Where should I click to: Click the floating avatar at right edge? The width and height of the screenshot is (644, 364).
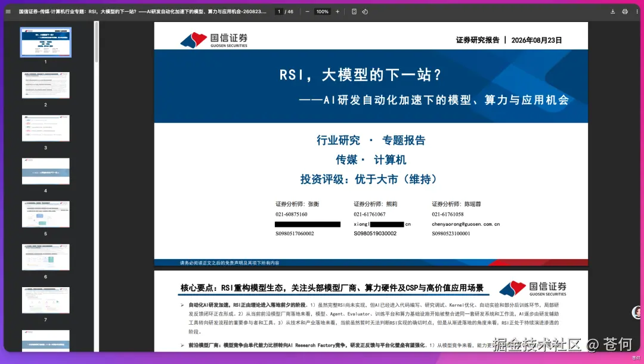637,312
